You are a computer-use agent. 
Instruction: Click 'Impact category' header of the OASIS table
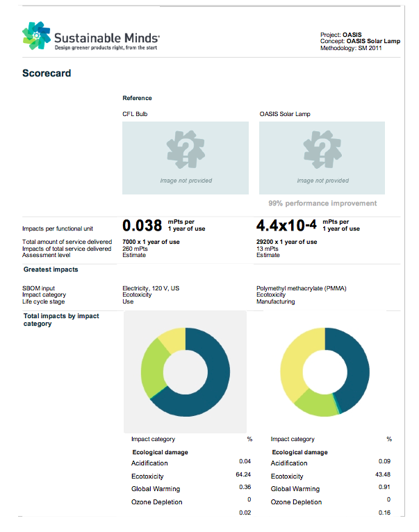[x=293, y=440]
